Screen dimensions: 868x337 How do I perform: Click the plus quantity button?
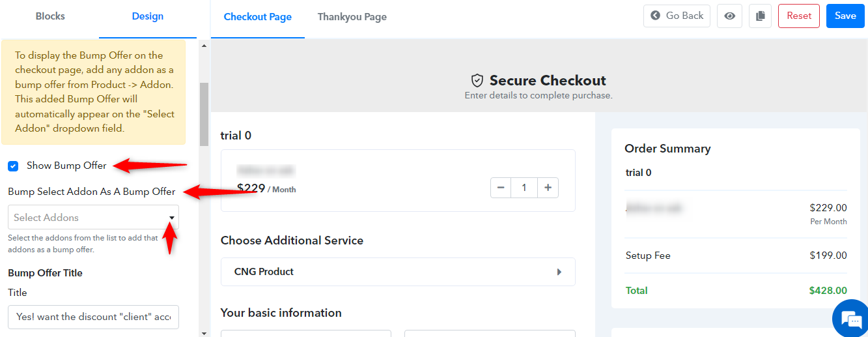coord(548,188)
